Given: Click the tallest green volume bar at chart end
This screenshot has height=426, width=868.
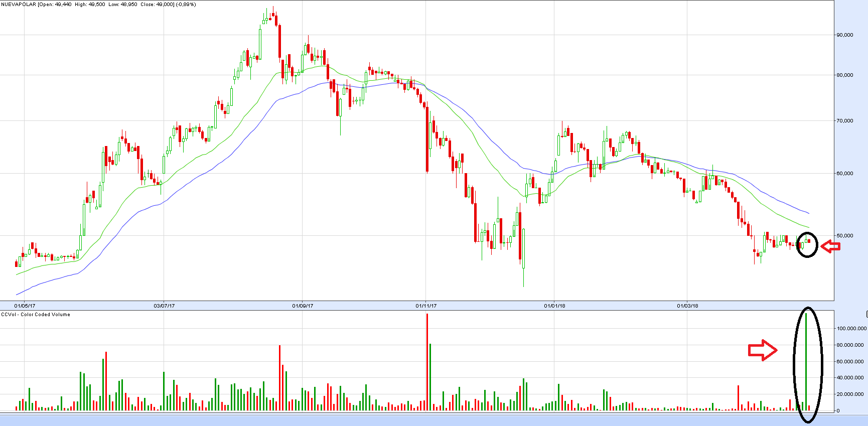Looking at the screenshot, I should (x=806, y=361).
